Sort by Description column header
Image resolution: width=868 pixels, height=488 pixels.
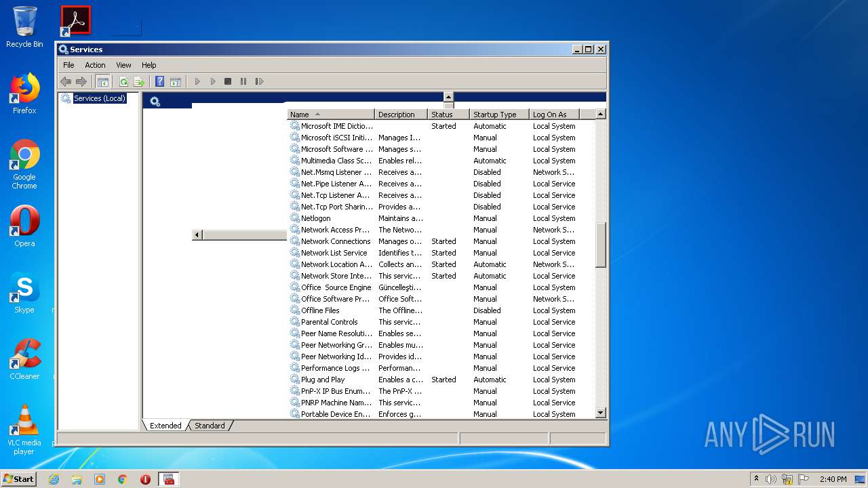[401, 115]
